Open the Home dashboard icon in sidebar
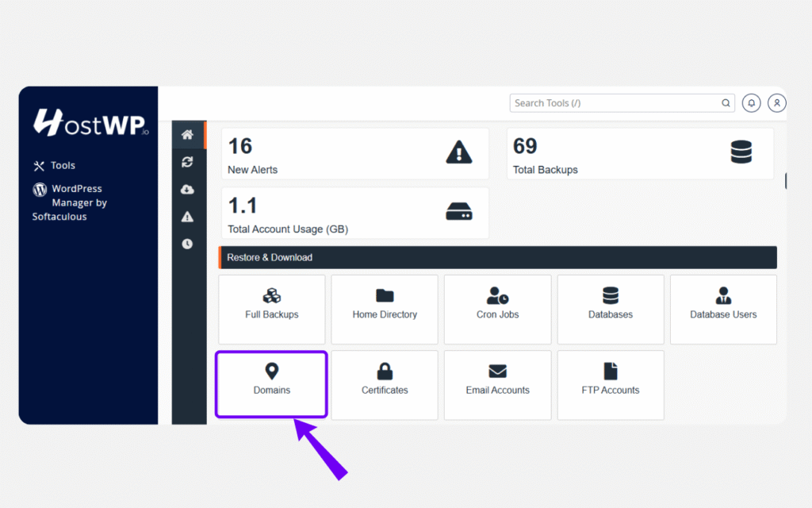The image size is (812, 508). click(x=188, y=135)
